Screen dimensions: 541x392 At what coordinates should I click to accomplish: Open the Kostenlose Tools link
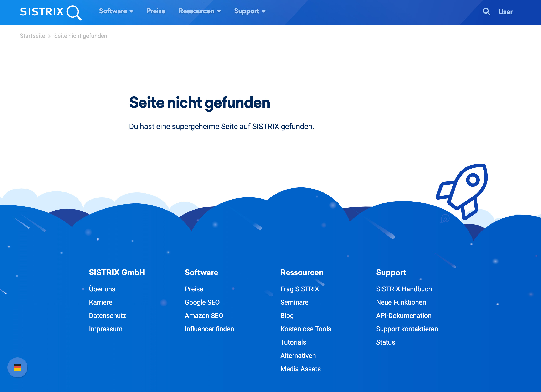click(x=306, y=329)
